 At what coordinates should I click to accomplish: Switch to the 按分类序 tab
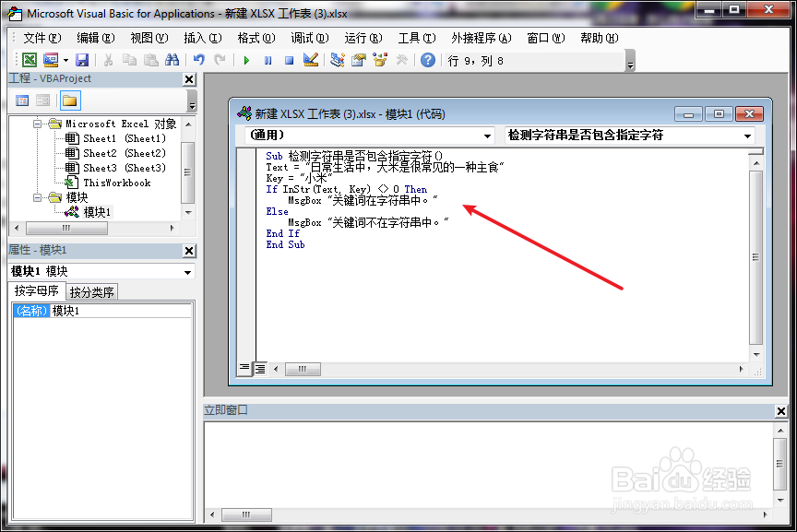[92, 292]
